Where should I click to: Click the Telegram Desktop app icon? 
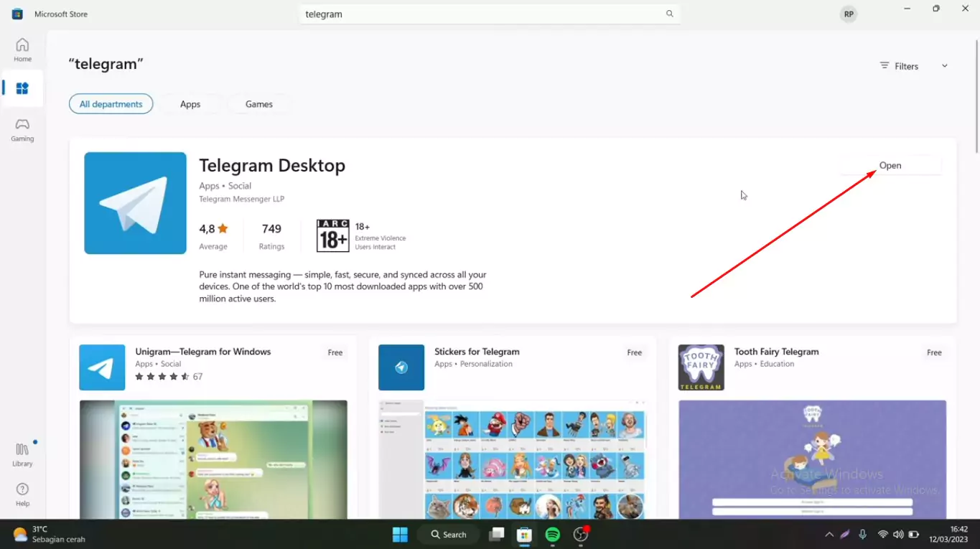(135, 203)
